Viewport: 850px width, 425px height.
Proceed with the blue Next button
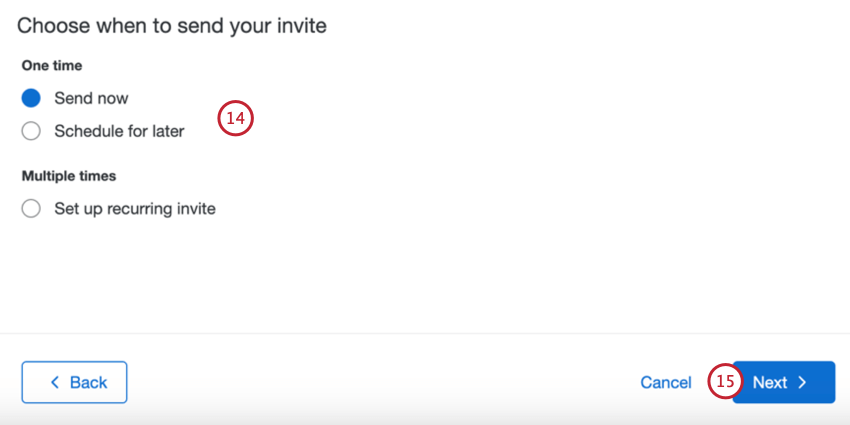click(x=784, y=382)
